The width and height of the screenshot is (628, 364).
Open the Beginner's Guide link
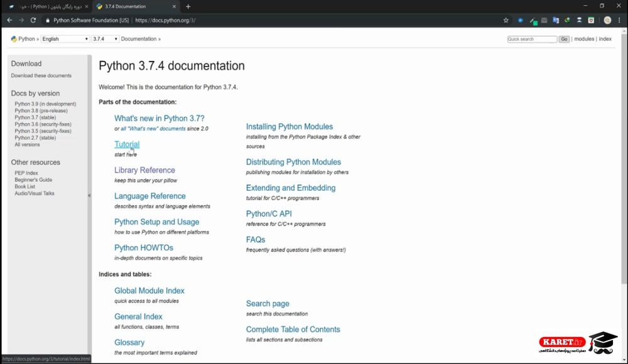pyautogui.click(x=33, y=179)
